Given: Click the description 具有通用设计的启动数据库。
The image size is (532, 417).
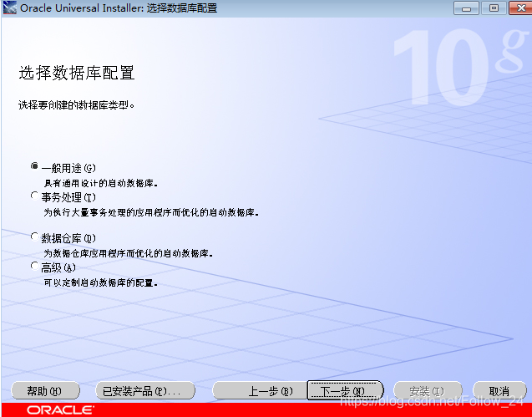Looking at the screenshot, I should click(x=101, y=183).
